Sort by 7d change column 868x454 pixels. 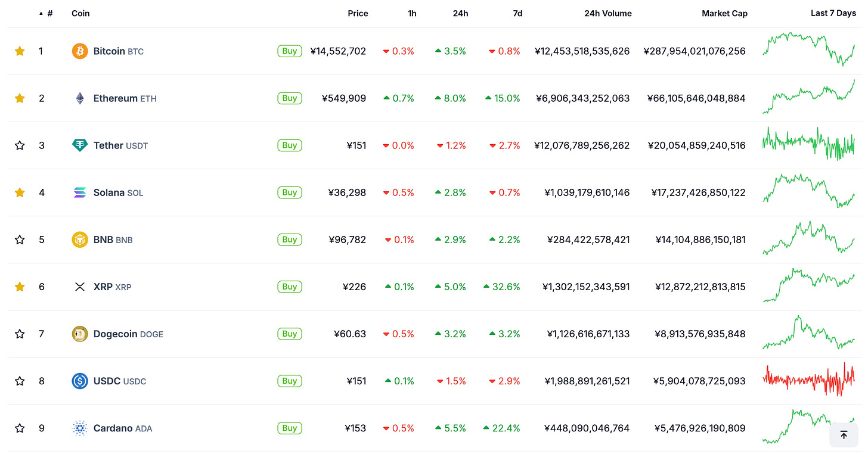(x=517, y=13)
